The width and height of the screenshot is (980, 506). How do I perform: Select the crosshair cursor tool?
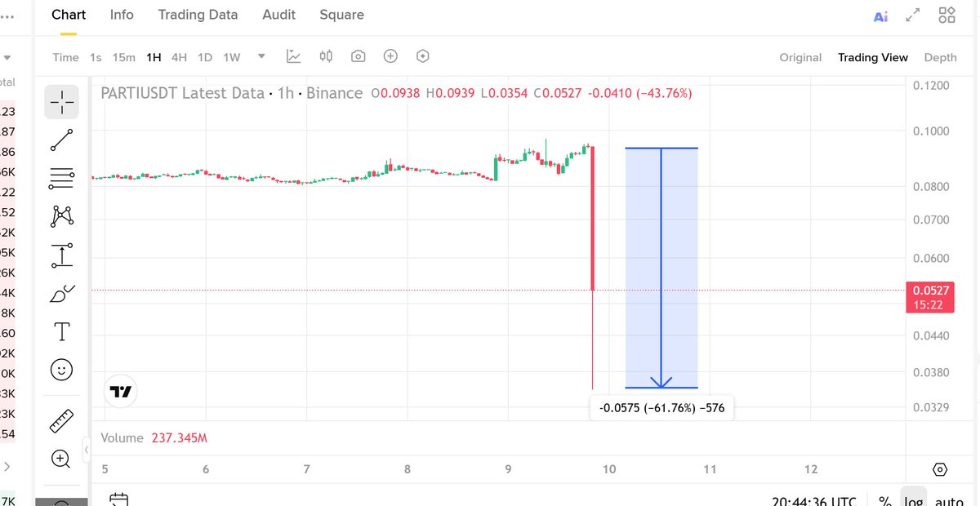tap(62, 102)
